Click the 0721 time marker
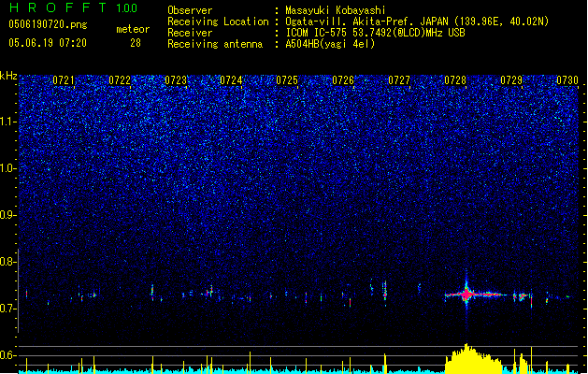The image size is (588, 374). point(64,80)
